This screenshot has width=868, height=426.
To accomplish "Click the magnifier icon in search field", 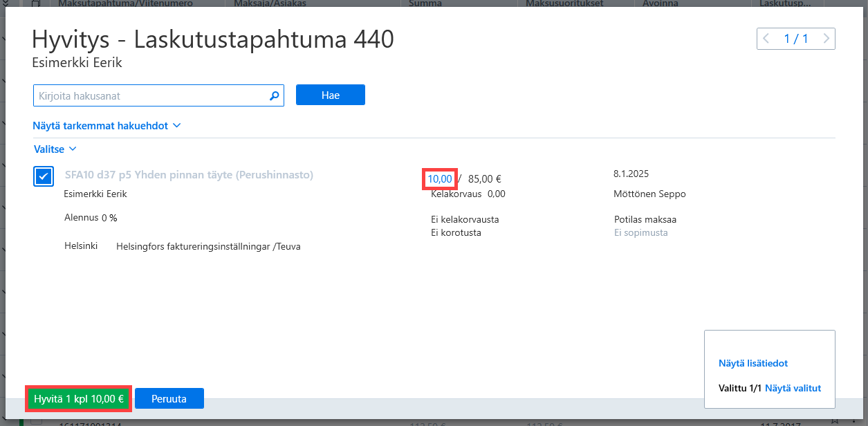I will pyautogui.click(x=274, y=95).
